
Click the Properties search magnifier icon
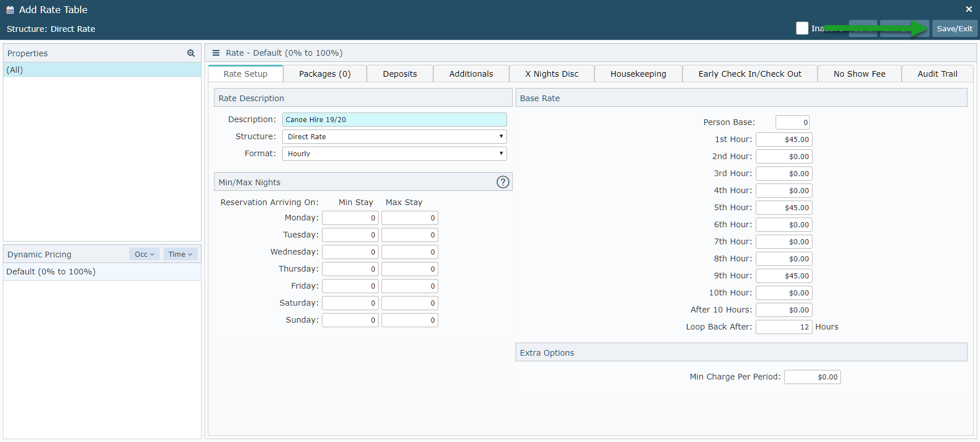[x=191, y=53]
